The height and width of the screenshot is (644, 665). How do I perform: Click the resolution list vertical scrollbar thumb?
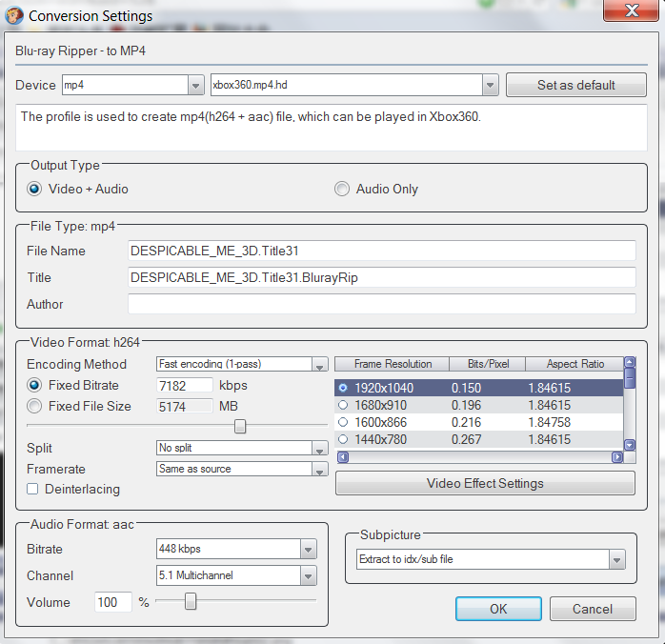(630, 378)
